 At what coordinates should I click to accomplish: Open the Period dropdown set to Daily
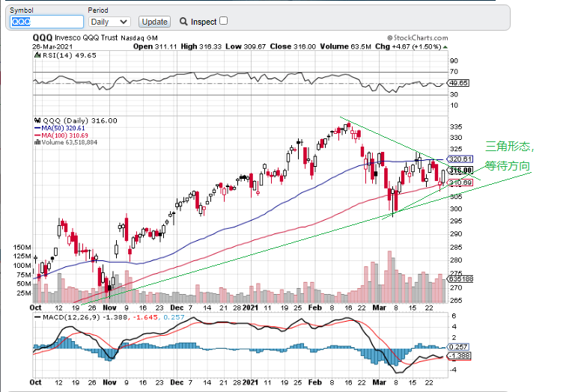(x=109, y=22)
